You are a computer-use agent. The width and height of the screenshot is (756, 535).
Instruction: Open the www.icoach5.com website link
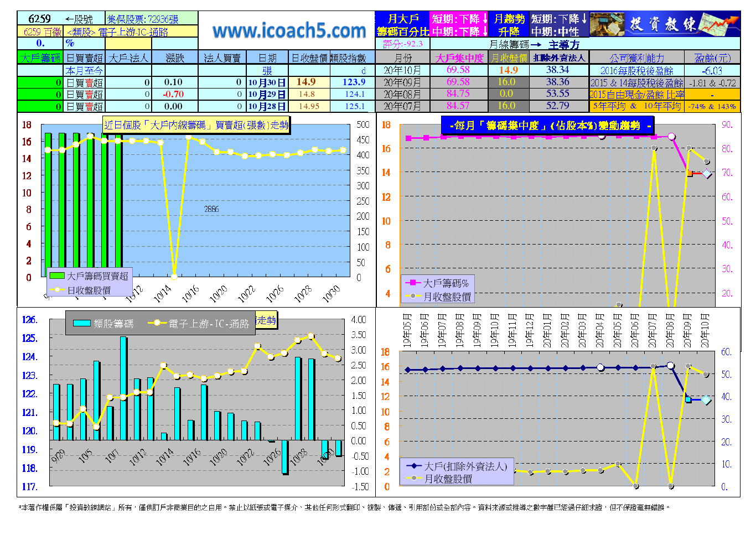point(289,30)
